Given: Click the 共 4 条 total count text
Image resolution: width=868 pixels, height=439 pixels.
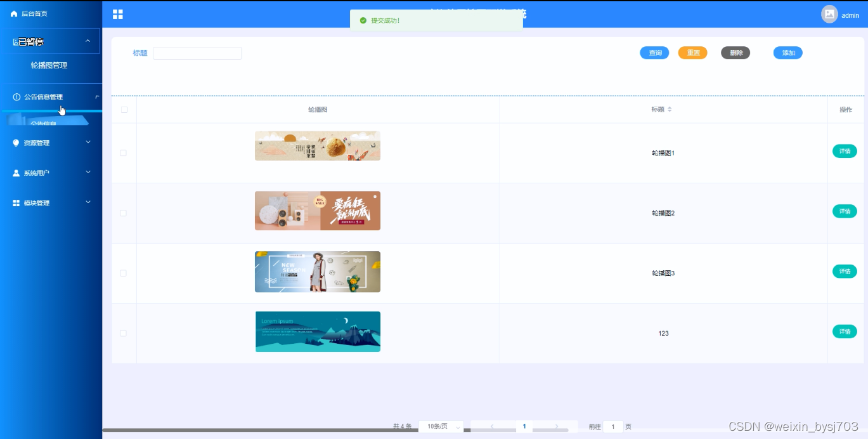Looking at the screenshot, I should pos(402,427).
